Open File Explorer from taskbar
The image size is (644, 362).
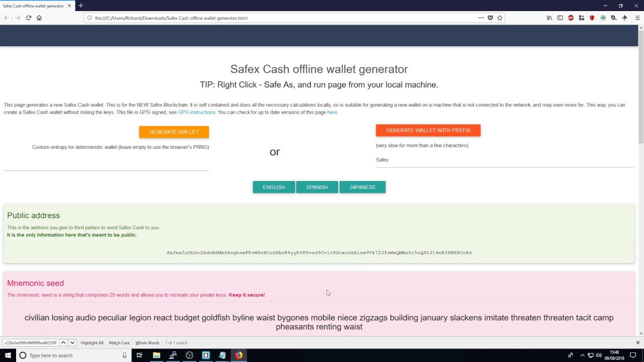coord(156,355)
